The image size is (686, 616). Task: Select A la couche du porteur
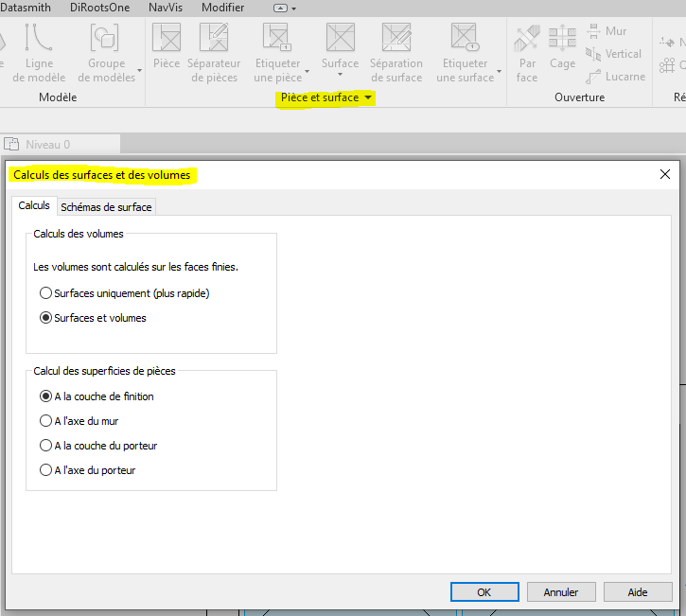pos(46,446)
